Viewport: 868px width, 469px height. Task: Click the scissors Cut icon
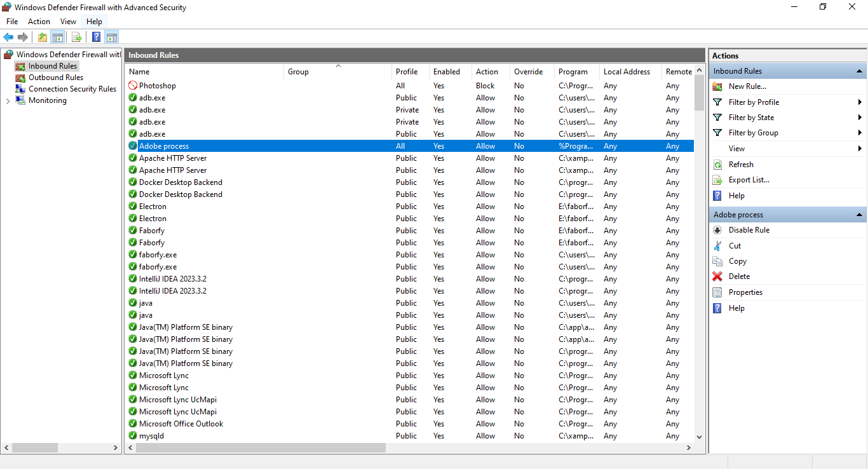pos(717,246)
